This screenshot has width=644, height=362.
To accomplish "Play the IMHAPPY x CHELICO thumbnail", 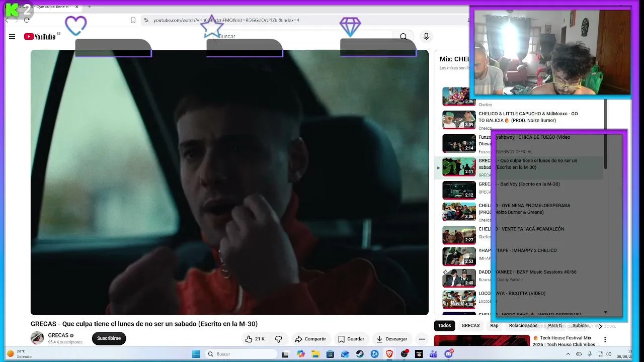I will coord(459,256).
